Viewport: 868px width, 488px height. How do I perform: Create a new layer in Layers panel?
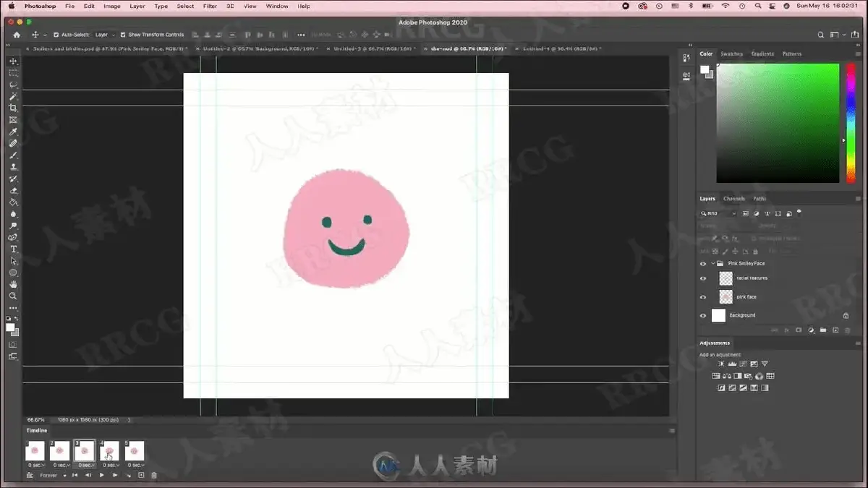835,330
